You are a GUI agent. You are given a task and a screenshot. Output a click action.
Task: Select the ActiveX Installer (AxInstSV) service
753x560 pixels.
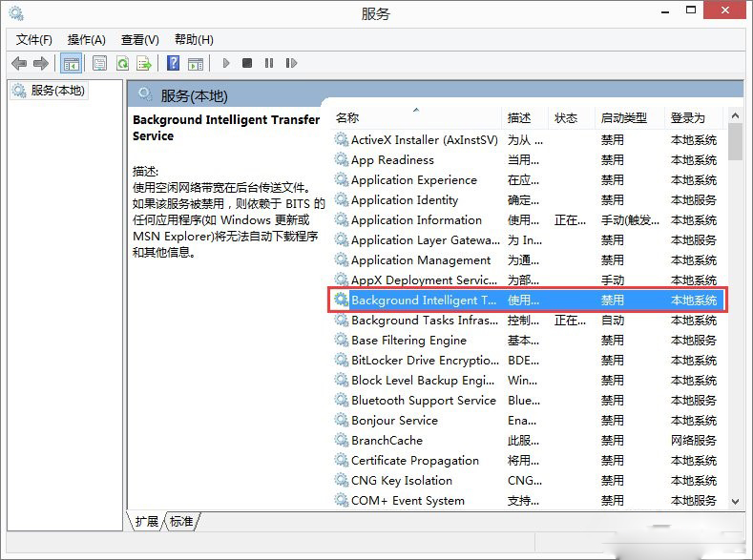coord(529,140)
